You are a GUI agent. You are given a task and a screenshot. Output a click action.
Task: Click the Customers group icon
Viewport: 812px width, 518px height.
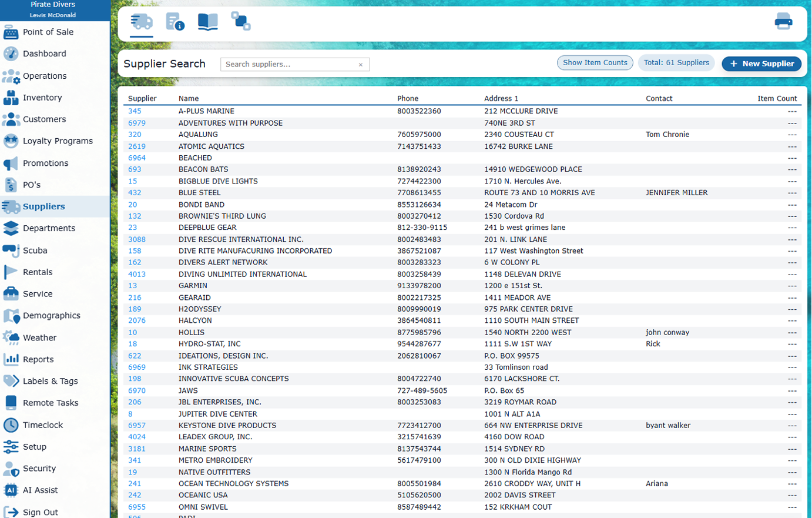(11, 119)
